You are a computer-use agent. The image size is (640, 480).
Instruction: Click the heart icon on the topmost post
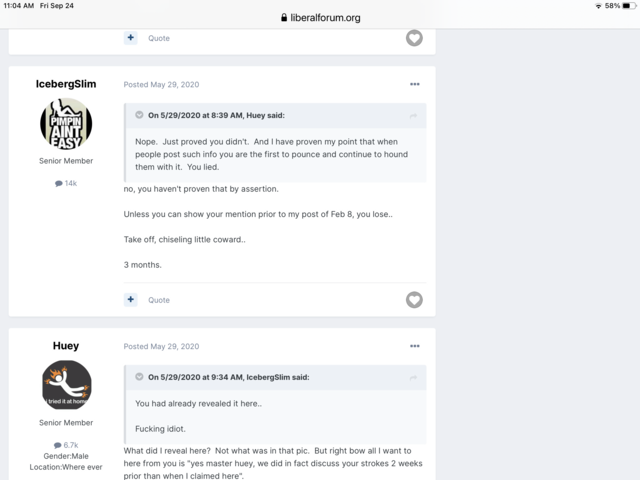point(414,38)
